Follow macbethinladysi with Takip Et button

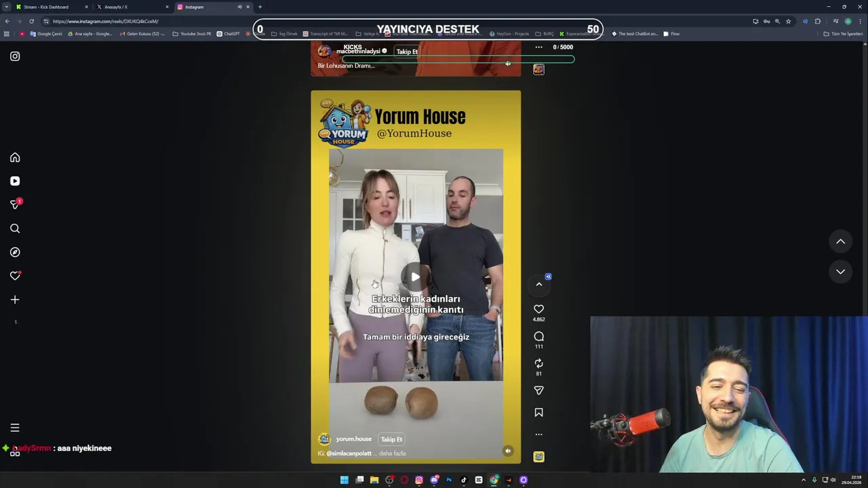[407, 52]
